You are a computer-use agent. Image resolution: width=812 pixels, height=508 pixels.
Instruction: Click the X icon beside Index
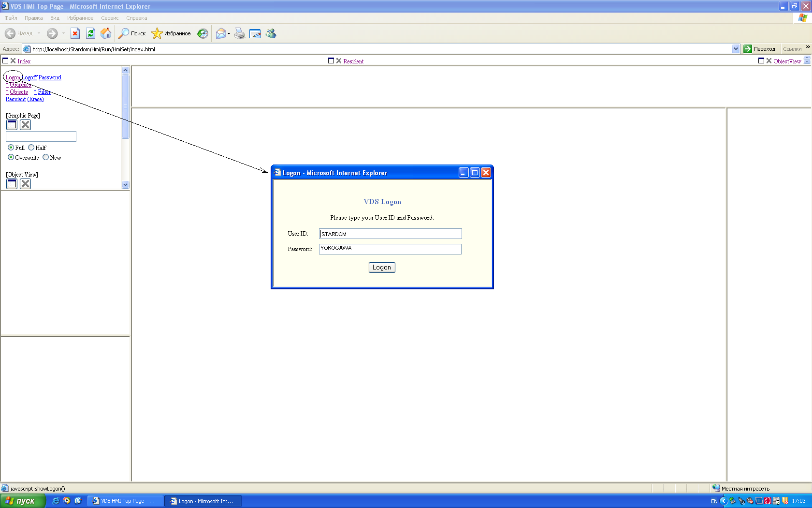(13, 60)
